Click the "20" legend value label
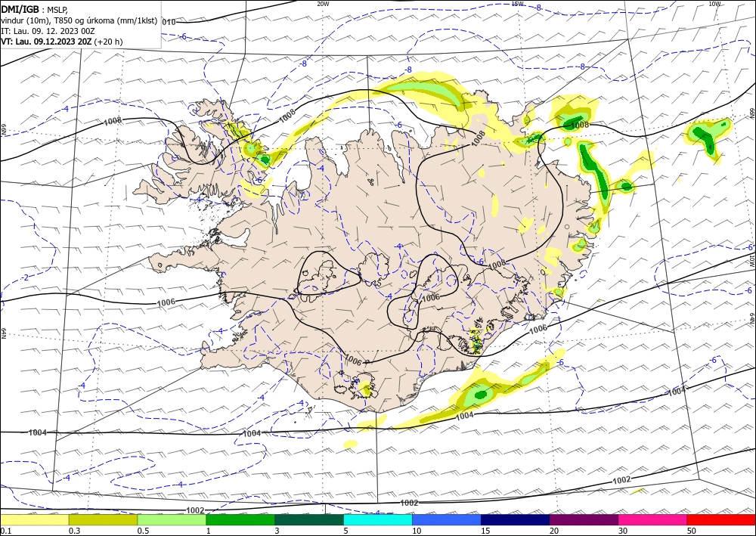 click(x=554, y=531)
